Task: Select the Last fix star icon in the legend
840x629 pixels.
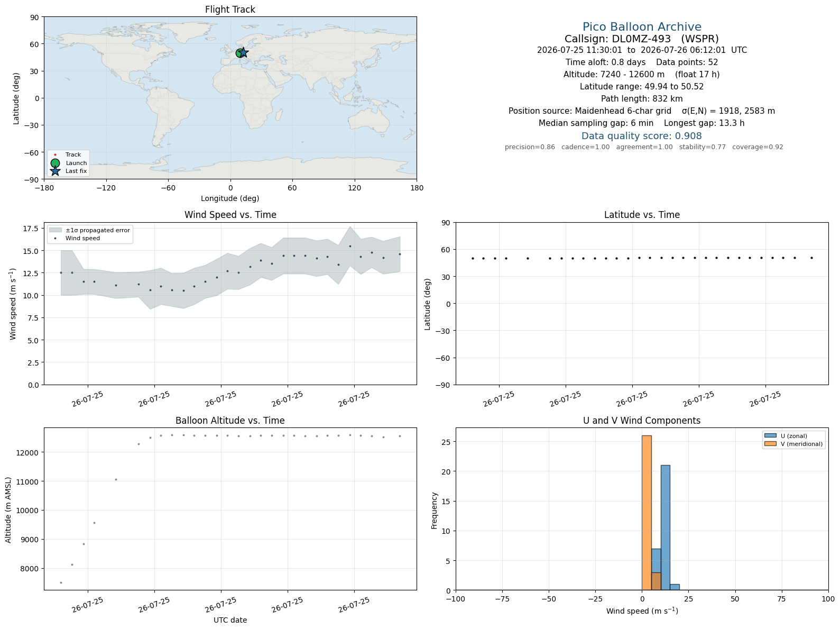Action: pyautogui.click(x=55, y=171)
